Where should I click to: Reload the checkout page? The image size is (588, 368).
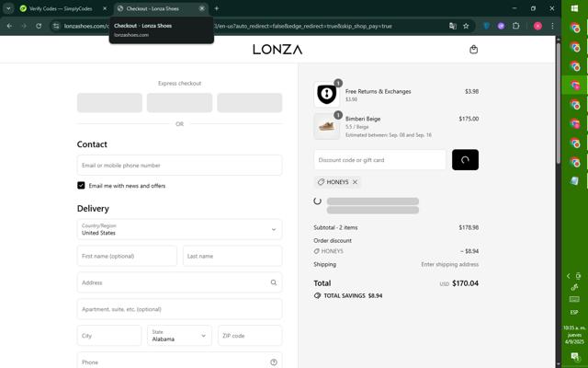coord(39,26)
